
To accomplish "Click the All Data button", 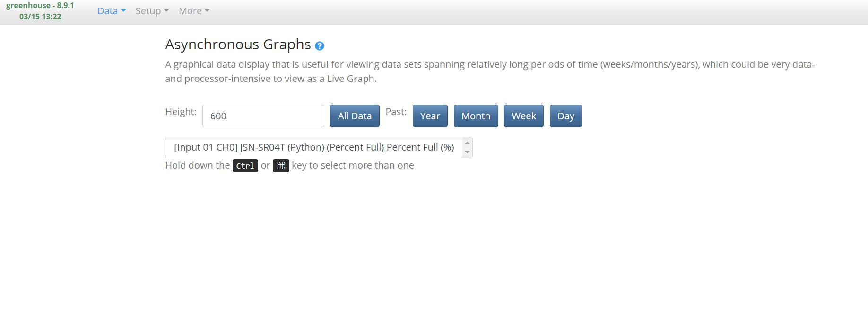I will pyautogui.click(x=355, y=116).
